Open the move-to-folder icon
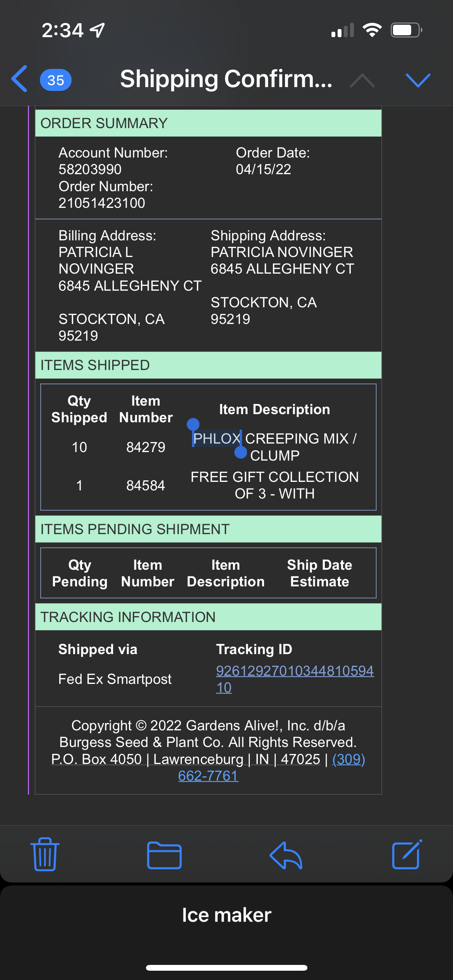 click(164, 855)
